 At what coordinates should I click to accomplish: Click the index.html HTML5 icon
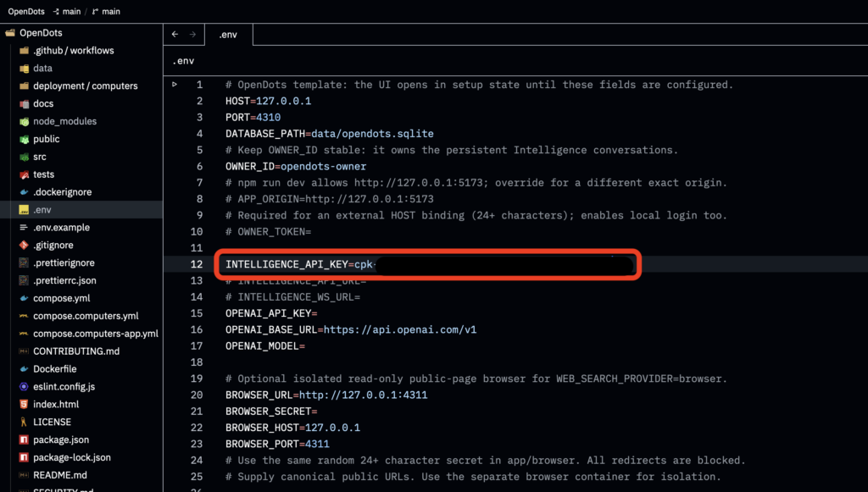(24, 404)
